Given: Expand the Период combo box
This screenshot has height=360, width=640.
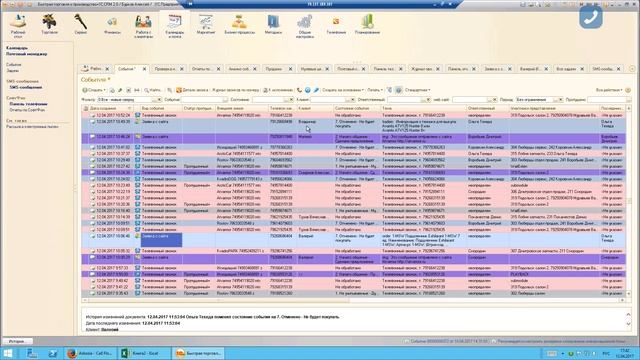Looking at the screenshot, I should coord(555,100).
